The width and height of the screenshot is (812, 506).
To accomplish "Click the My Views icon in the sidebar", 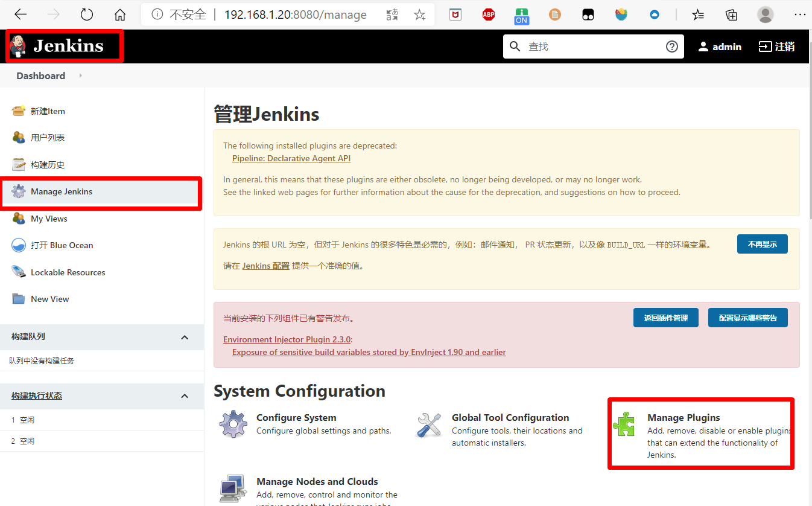I will (x=19, y=218).
